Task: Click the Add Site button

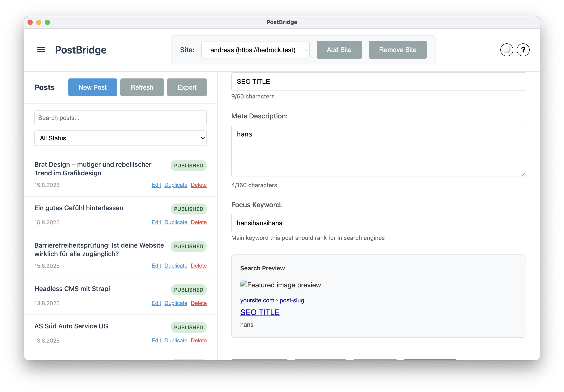Action: (339, 50)
